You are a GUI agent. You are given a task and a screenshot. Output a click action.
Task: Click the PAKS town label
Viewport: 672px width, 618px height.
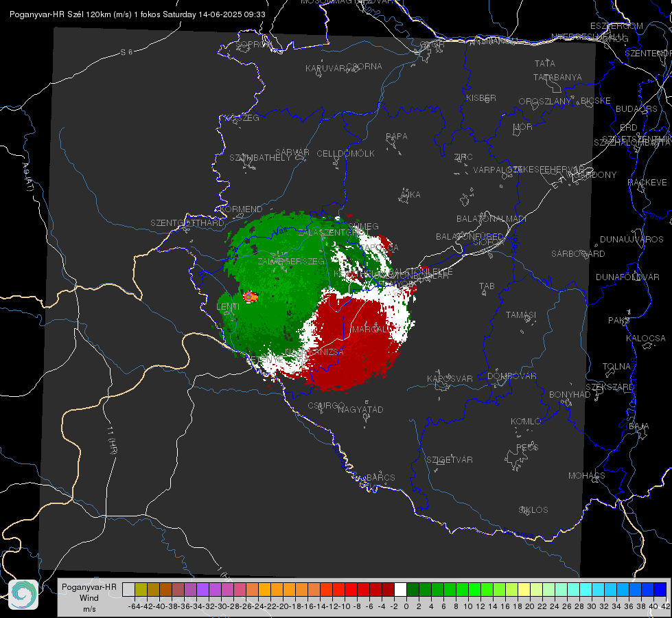619,321
